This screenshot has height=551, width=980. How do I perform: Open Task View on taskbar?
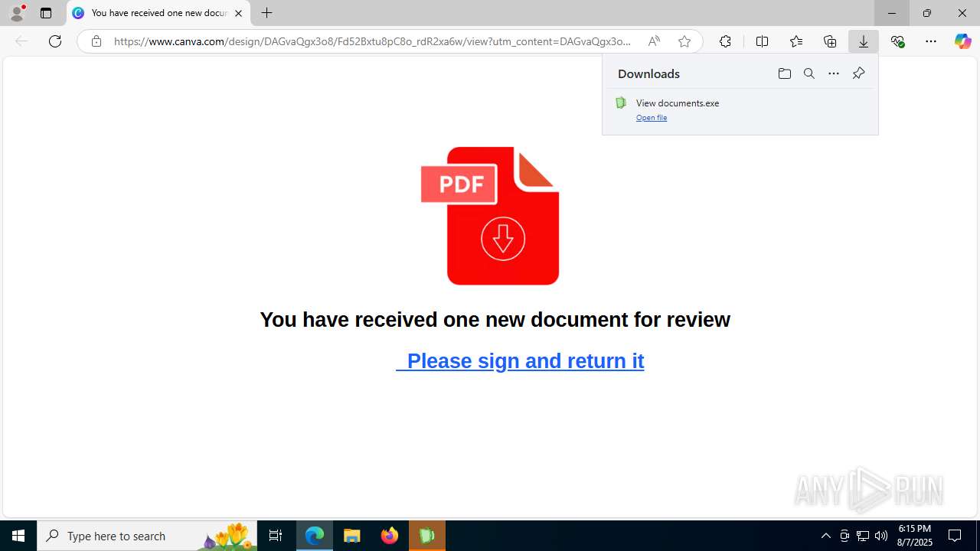coord(276,536)
